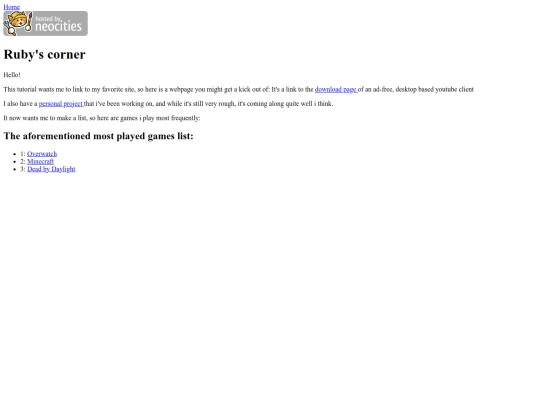Click the text 'coming along quite well i think'
This screenshot has height=405, width=540.
click(288, 104)
